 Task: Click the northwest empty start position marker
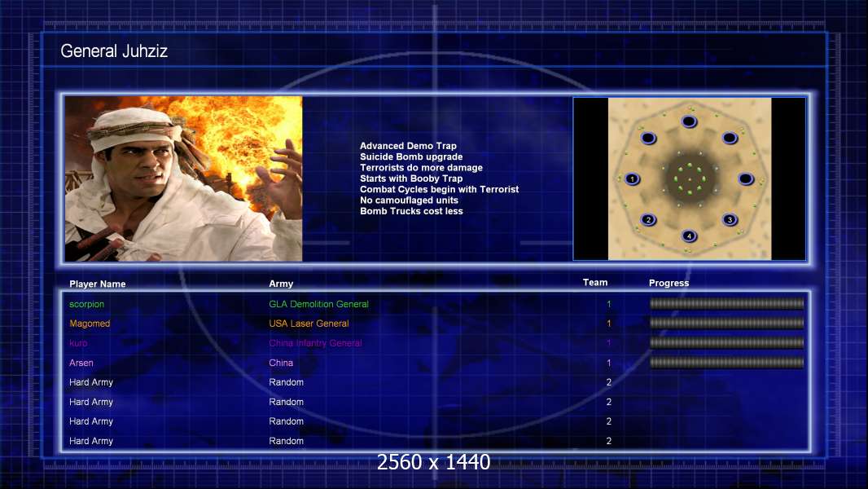click(648, 139)
